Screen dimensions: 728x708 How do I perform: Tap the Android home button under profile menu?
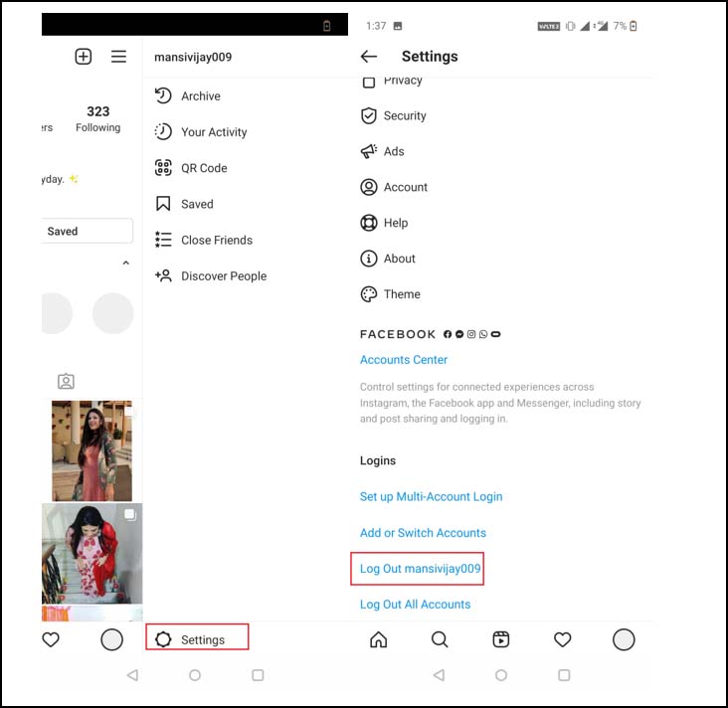(195, 674)
